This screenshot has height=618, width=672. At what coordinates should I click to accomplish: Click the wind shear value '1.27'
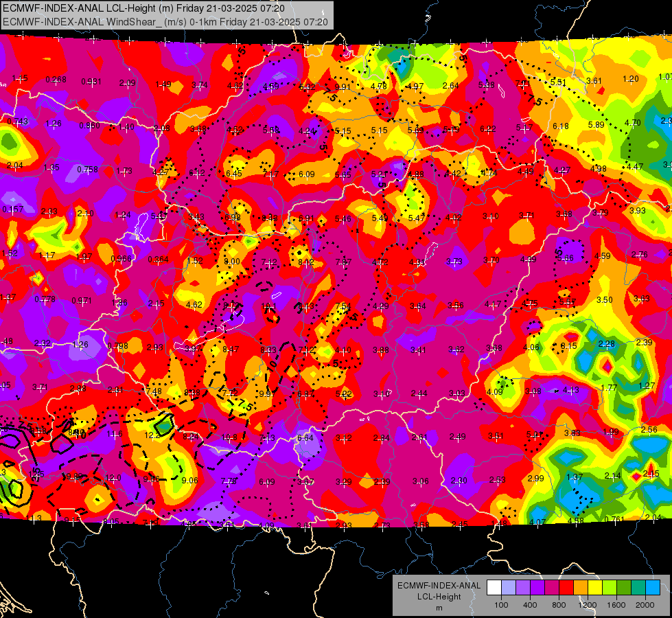point(647,385)
